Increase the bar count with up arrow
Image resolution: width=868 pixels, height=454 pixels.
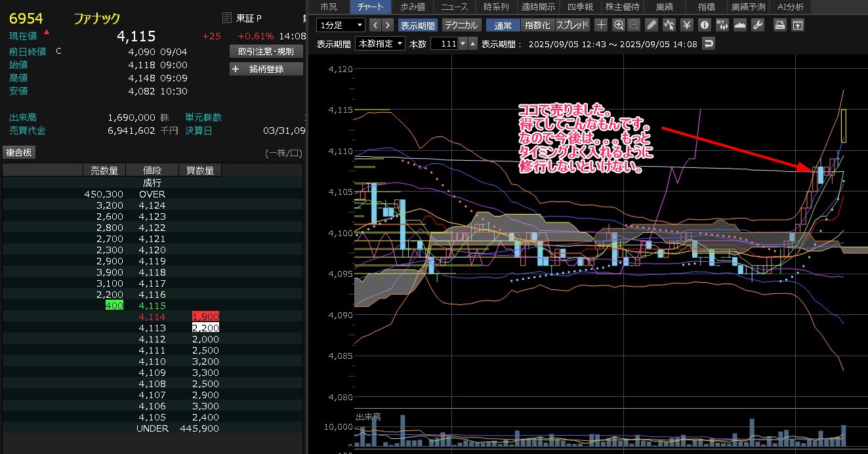(472, 44)
